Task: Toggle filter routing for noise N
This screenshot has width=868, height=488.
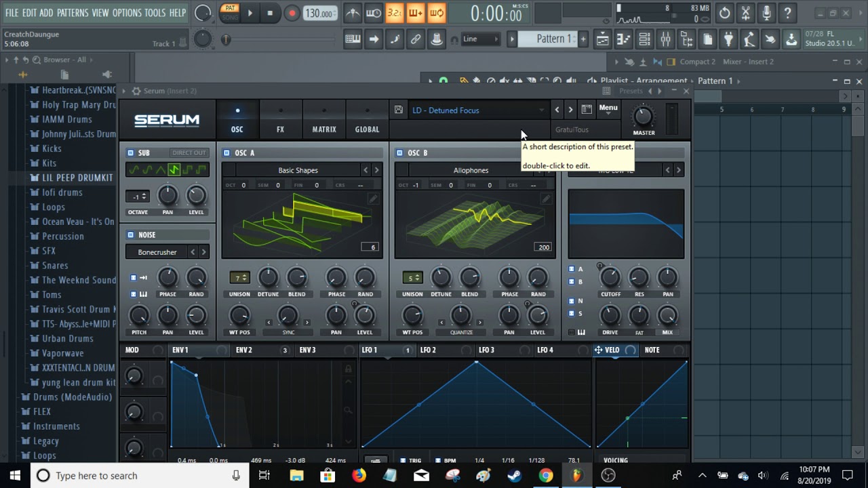Action: (x=571, y=301)
